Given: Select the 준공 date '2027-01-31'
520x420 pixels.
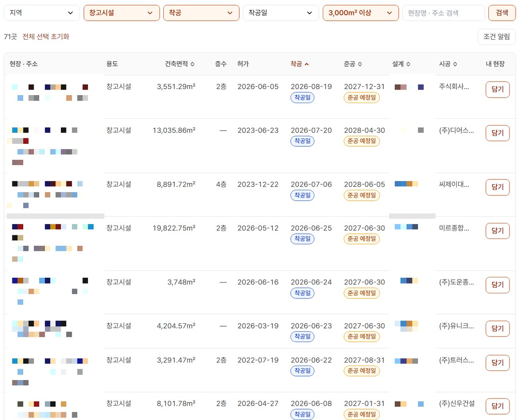Looking at the screenshot, I should tap(364, 404).
